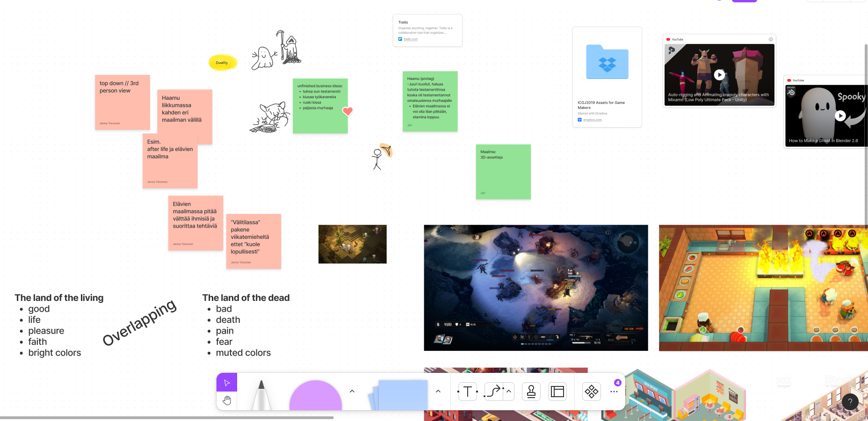Viewport: 868px width, 421px height.
Task: Select the 'Haamu liikkumassa' pink sticky note
Action: [x=185, y=117]
